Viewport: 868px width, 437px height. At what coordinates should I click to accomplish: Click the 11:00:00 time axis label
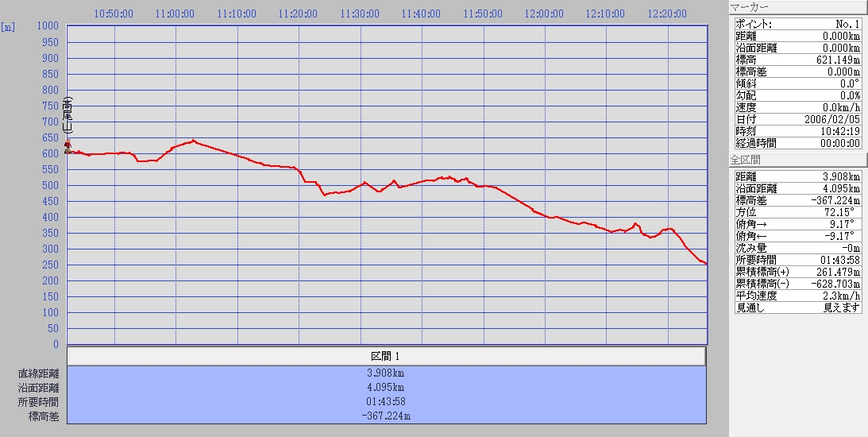point(176,14)
